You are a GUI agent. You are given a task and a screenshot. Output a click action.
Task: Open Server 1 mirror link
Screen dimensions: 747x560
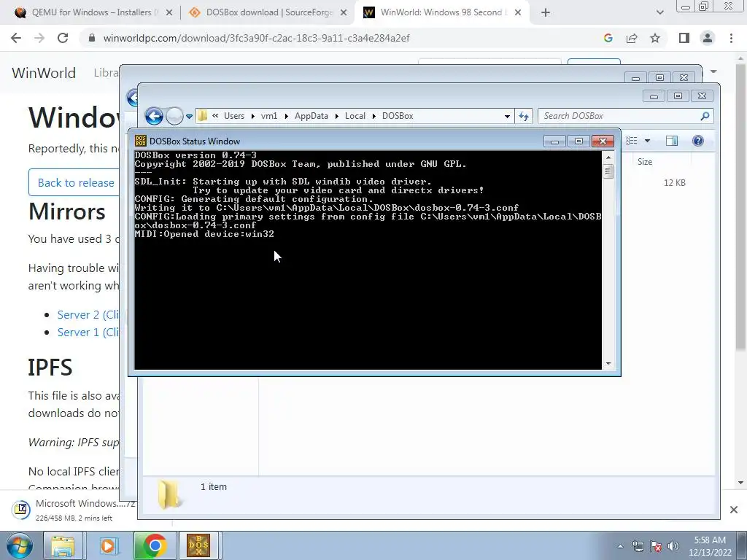tap(88, 332)
